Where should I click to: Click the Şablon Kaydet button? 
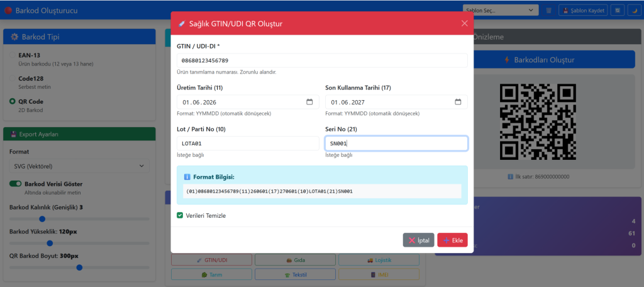[583, 11]
